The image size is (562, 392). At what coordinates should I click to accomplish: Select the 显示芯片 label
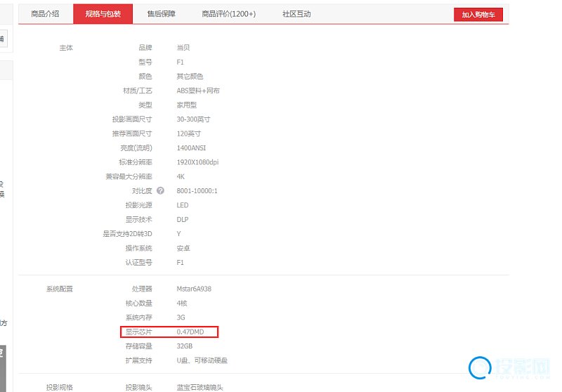(x=138, y=332)
